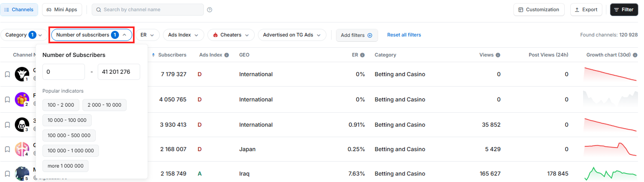Click the help icon beside the search box
The height and width of the screenshot is (182, 644).
point(209,10)
